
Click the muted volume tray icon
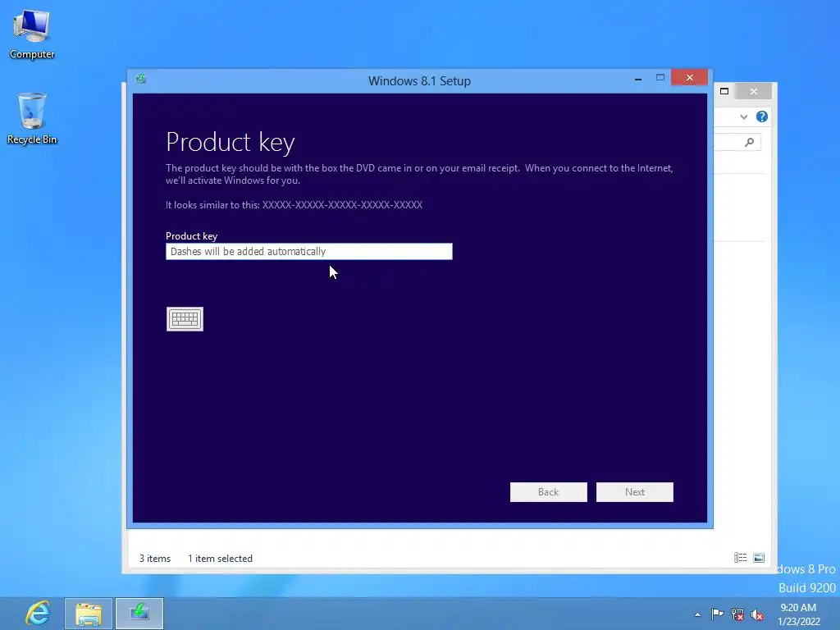click(757, 614)
